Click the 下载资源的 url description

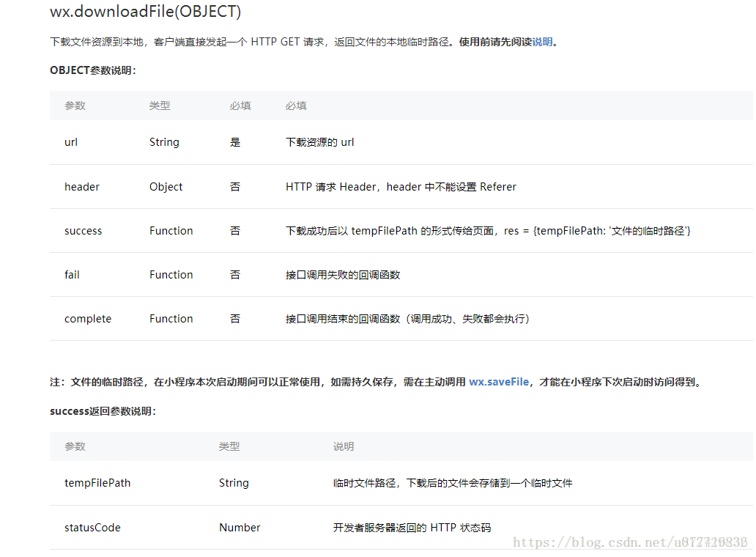pyautogui.click(x=319, y=142)
